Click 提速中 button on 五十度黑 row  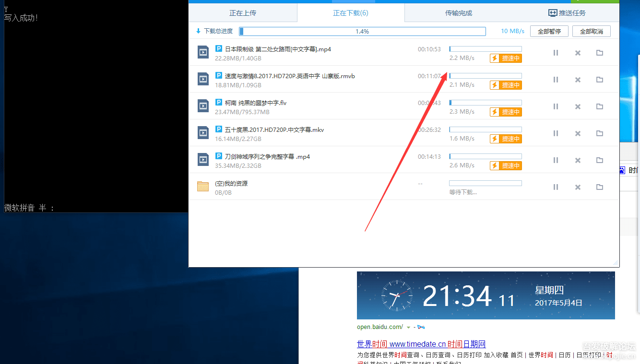506,139
